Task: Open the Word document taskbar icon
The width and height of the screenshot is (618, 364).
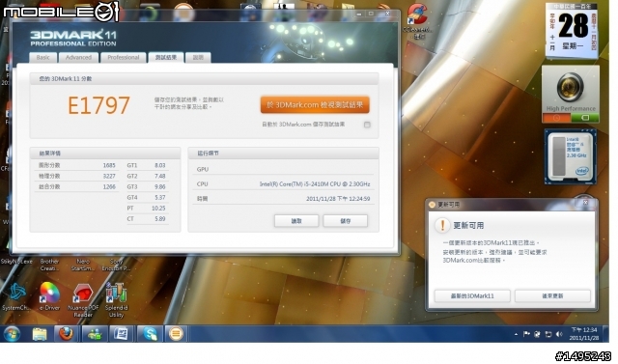Action: click(x=121, y=334)
